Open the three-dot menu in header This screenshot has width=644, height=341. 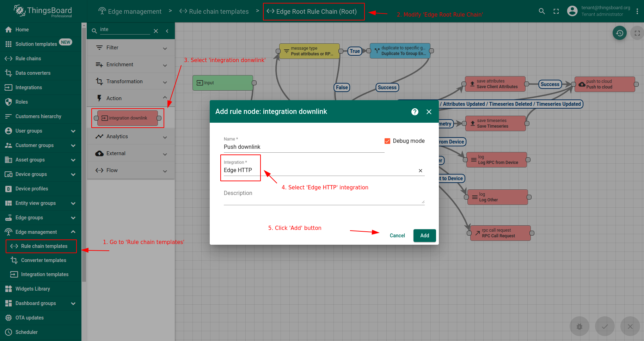[637, 11]
